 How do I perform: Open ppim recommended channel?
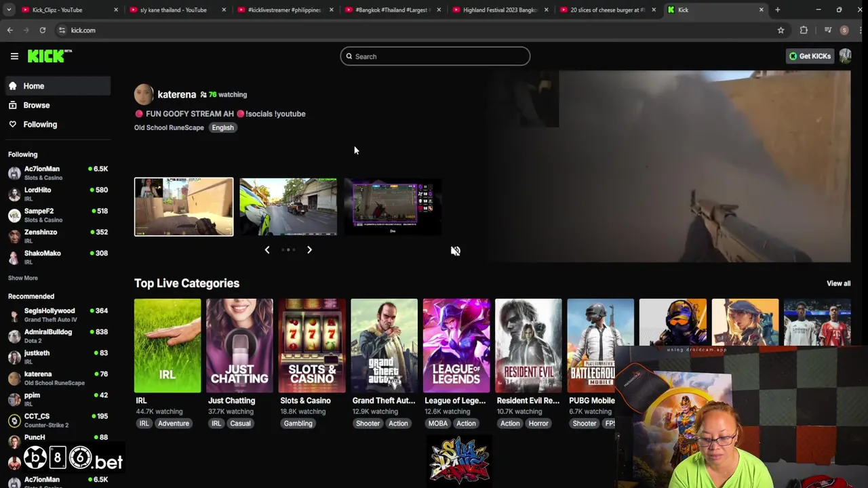[x=58, y=399]
